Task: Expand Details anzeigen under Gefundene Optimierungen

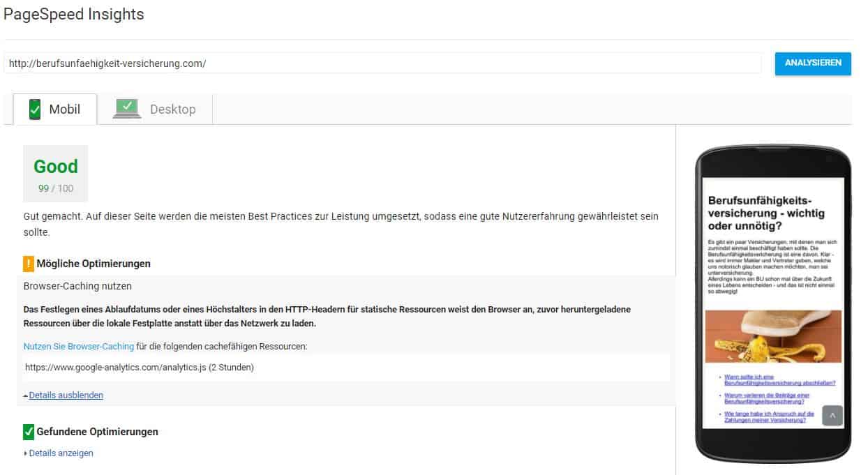Action: 59,453
